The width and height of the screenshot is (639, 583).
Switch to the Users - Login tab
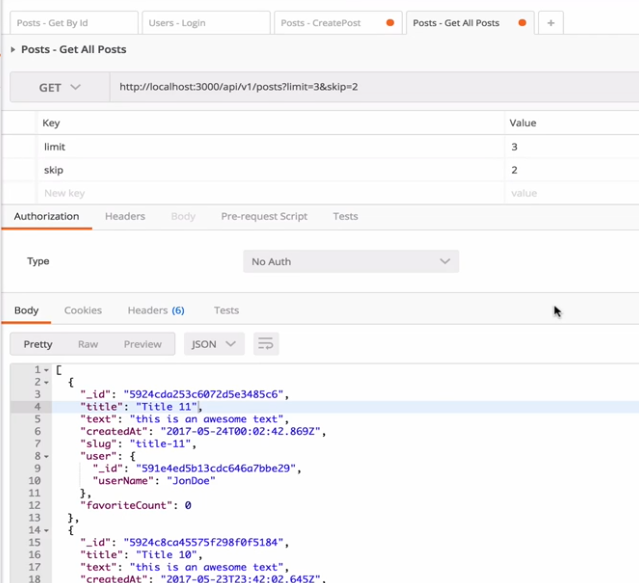coord(204,23)
